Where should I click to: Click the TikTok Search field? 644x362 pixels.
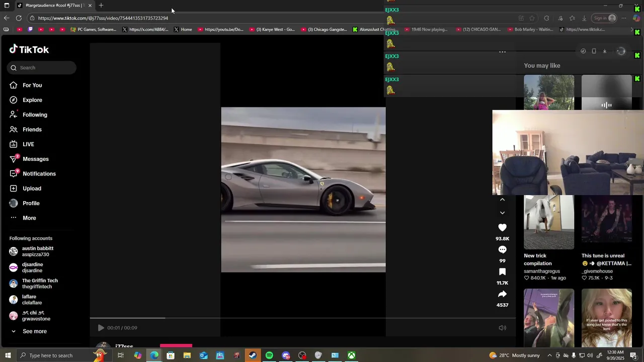(42, 68)
